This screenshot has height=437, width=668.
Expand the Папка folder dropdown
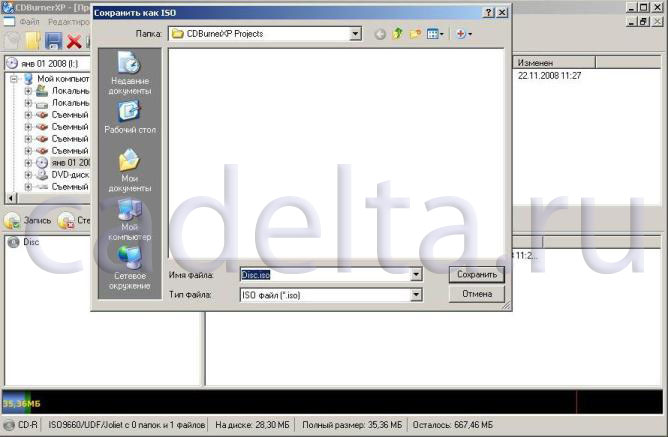[355, 34]
